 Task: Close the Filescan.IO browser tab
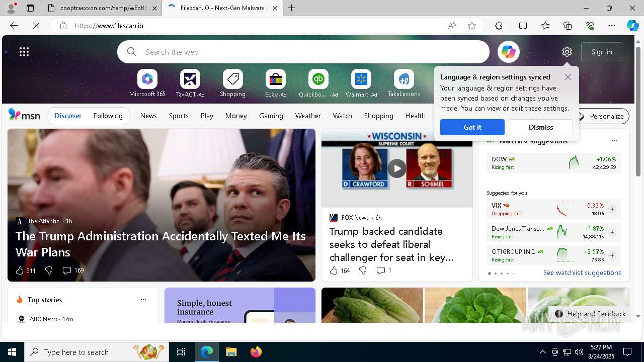pos(275,8)
